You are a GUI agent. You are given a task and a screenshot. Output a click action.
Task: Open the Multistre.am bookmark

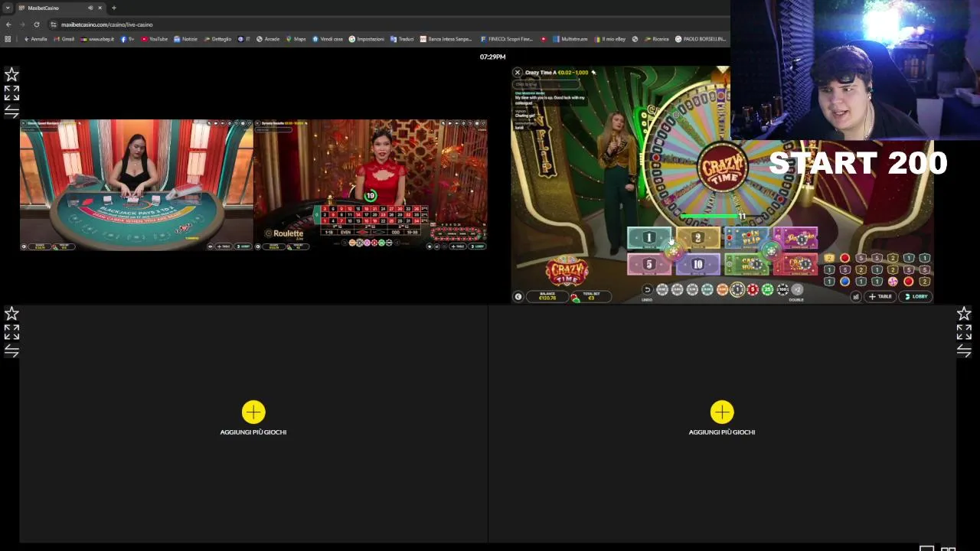click(x=570, y=39)
